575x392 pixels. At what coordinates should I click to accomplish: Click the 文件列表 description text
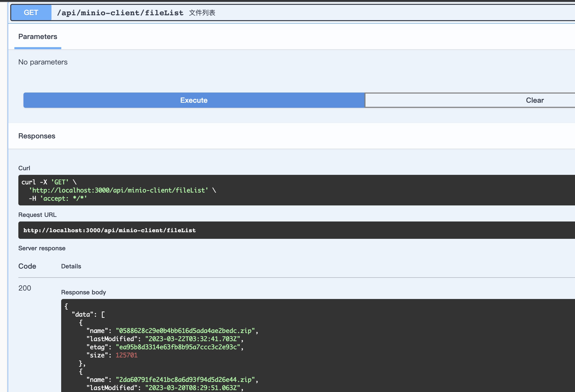click(x=202, y=13)
